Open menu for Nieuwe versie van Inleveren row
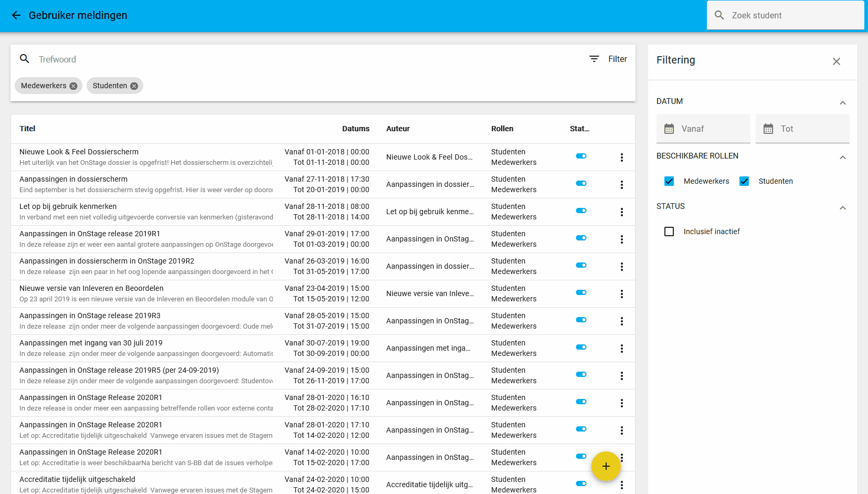Image resolution: width=868 pixels, height=494 pixels. (x=622, y=294)
